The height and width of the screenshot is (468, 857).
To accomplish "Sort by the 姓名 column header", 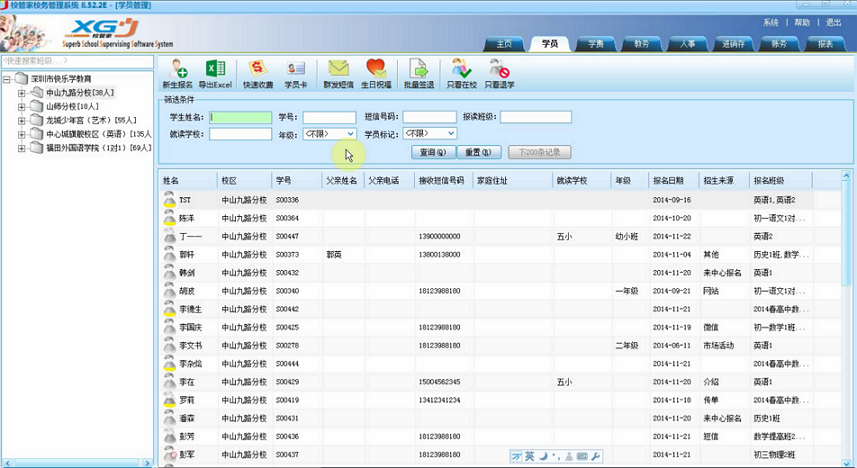I will (188, 180).
